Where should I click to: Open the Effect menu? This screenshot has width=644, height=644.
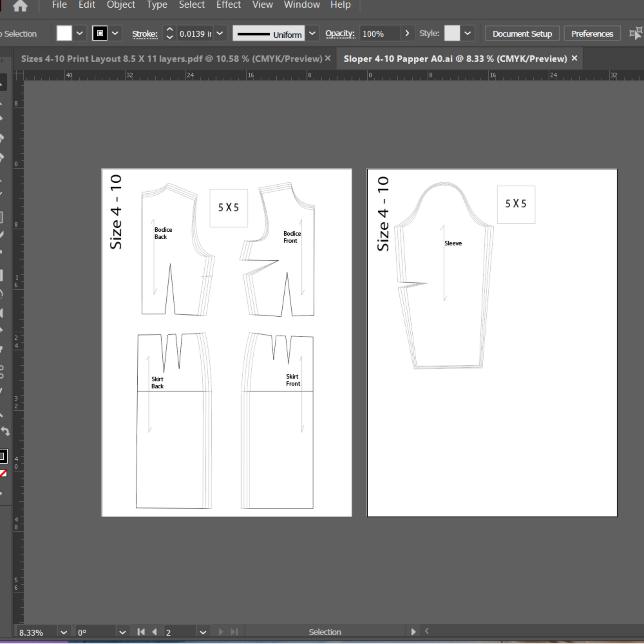228,5
